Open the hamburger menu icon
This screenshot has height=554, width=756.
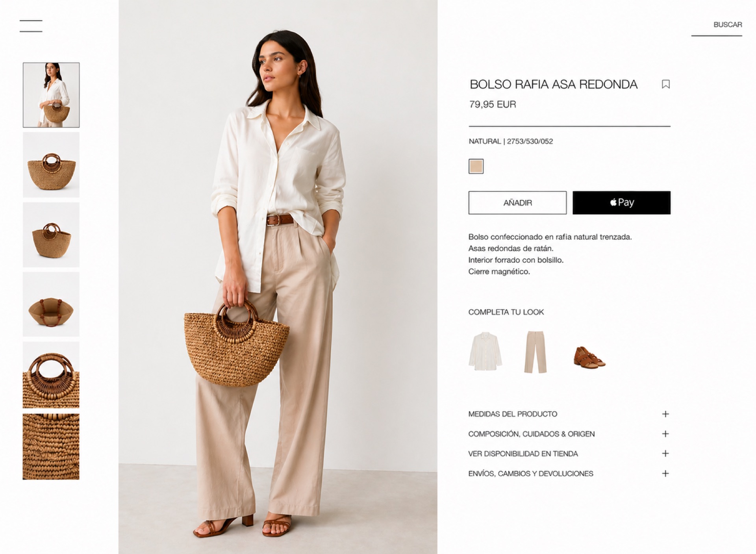pyautogui.click(x=31, y=26)
